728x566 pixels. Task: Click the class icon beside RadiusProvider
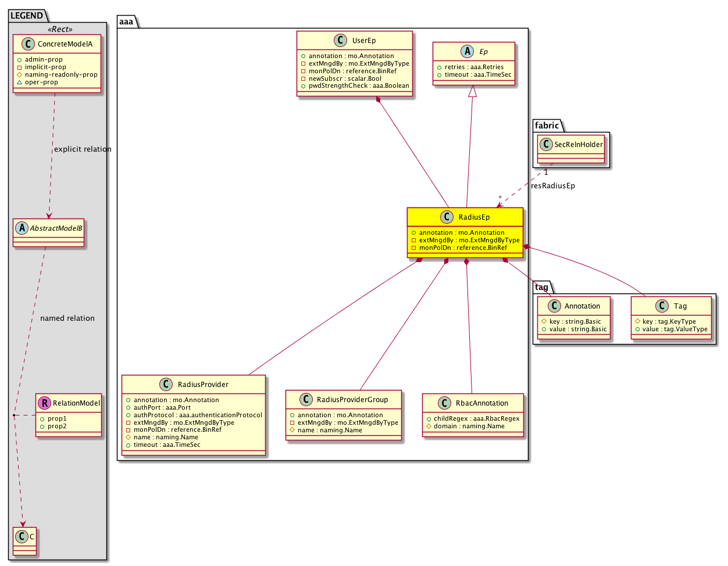coord(166,385)
